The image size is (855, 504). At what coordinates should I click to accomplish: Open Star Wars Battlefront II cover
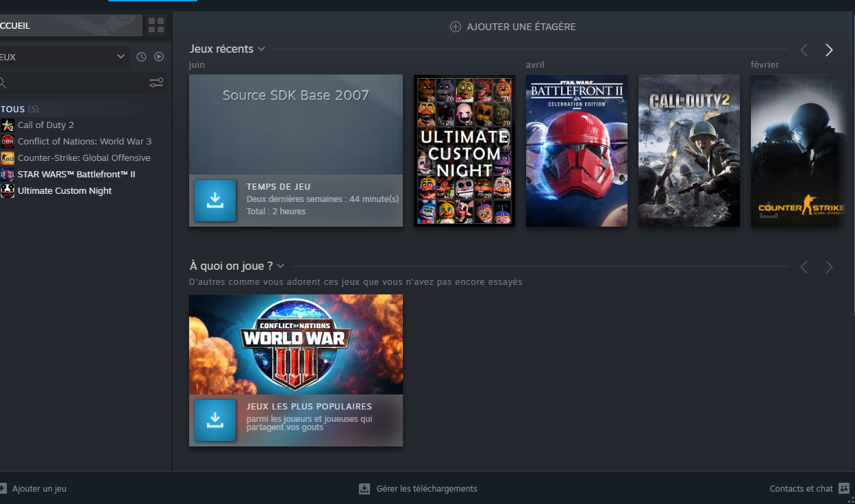click(x=577, y=151)
